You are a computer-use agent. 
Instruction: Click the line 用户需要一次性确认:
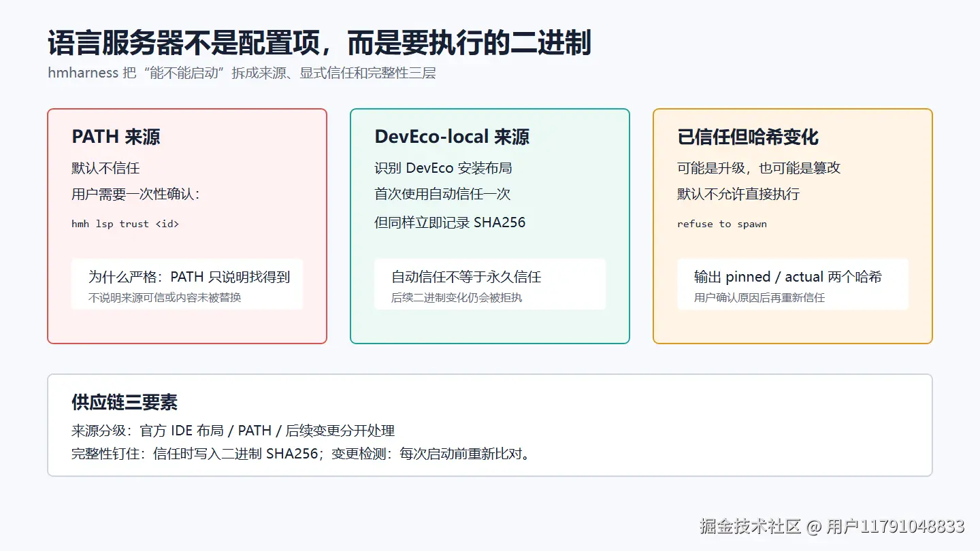pyautogui.click(x=136, y=195)
